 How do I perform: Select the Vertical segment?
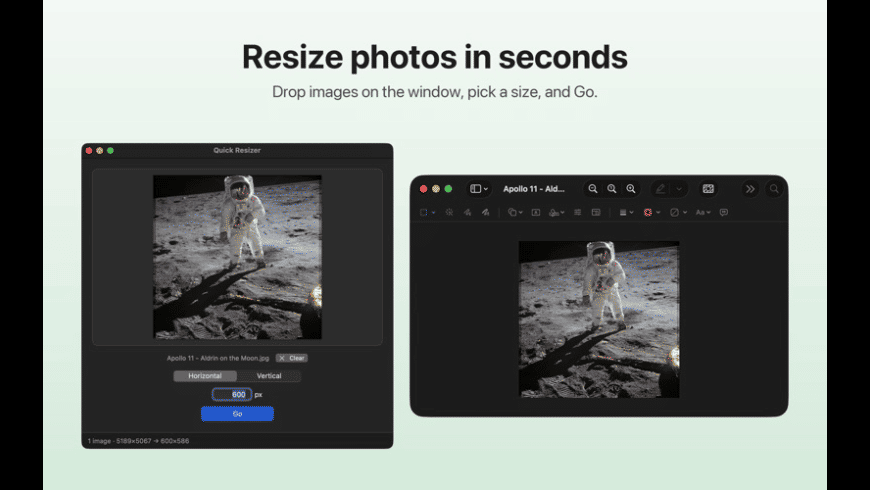[x=269, y=376]
